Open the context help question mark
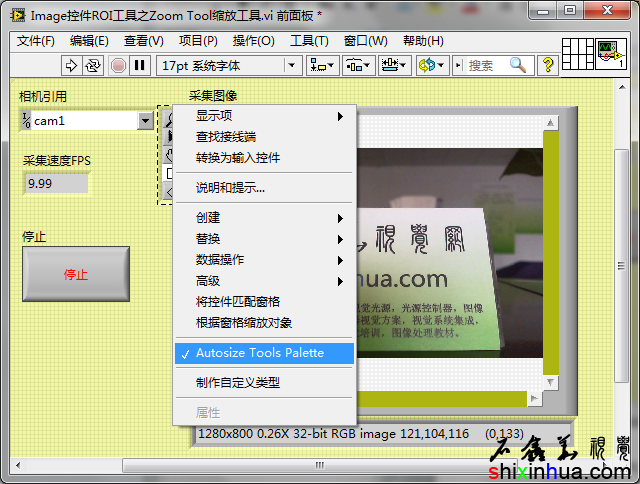 coord(548,65)
